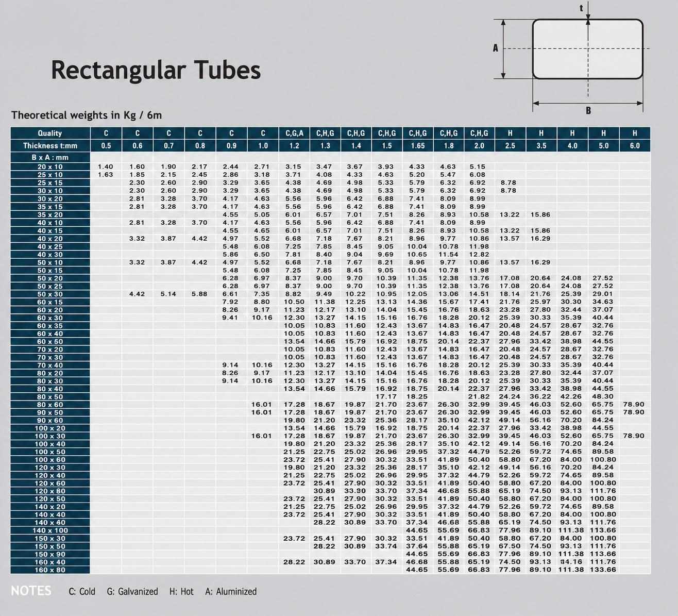Click value 78.90 in the 100 x 30 row
The image size is (678, 616).
click(x=634, y=436)
